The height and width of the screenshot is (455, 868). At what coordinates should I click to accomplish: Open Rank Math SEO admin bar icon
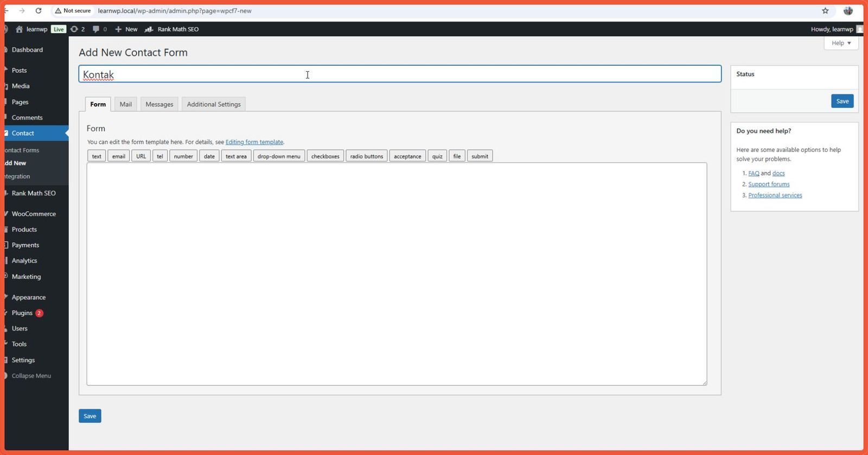(149, 29)
